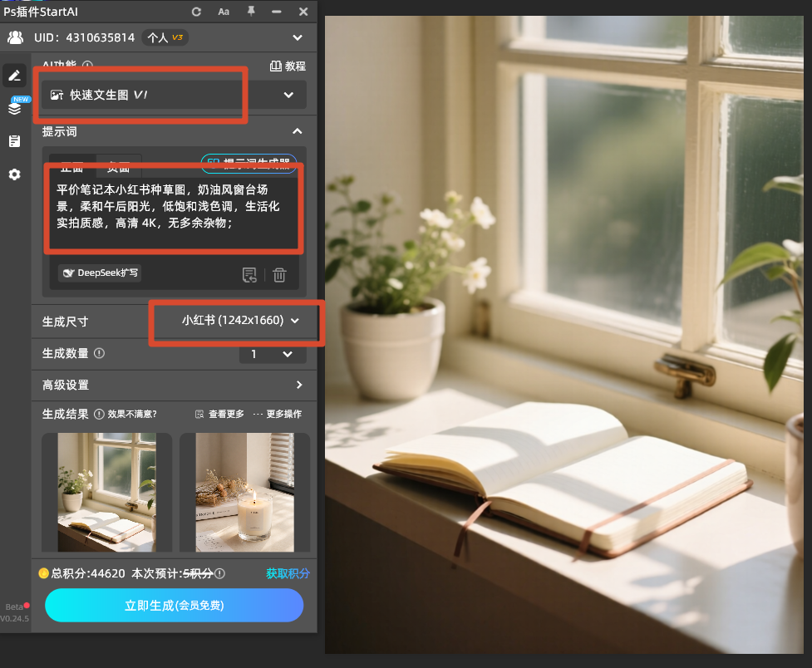Click the 获取积分 link
Viewport: 812px width, 668px height.
coord(288,573)
